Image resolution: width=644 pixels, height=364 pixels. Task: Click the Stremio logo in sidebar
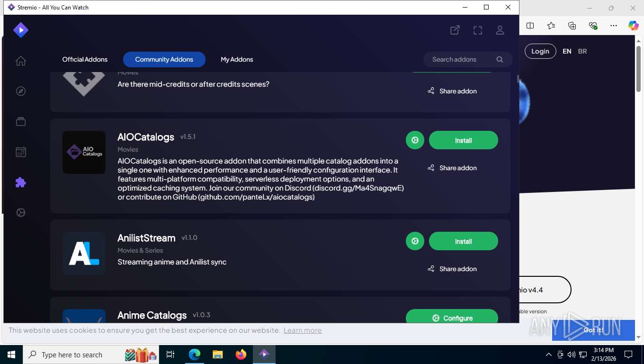pyautogui.click(x=21, y=30)
